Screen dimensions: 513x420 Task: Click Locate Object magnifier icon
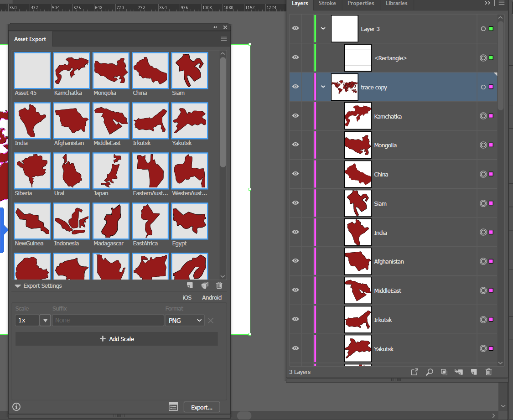pos(429,372)
